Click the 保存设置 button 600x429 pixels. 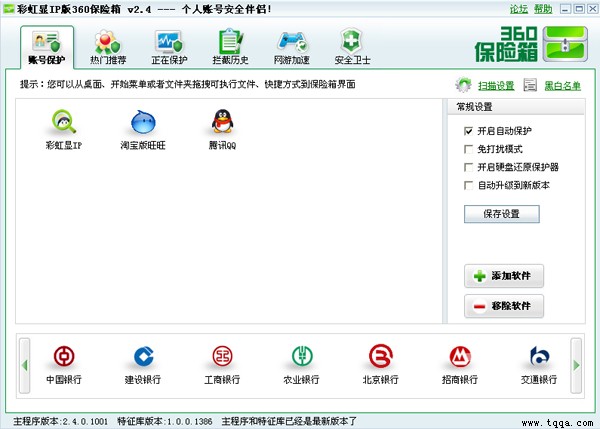click(x=502, y=214)
